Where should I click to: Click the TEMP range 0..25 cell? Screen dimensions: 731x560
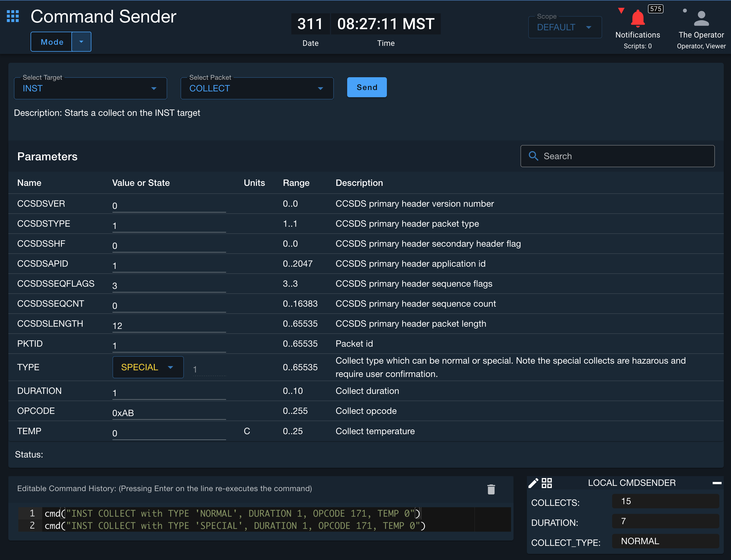(x=293, y=431)
